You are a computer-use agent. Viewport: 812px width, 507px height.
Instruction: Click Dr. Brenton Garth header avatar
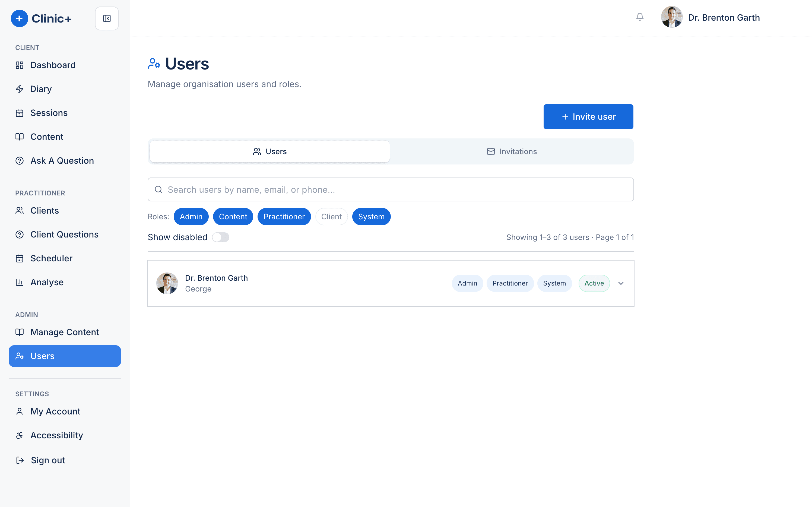coord(671,17)
